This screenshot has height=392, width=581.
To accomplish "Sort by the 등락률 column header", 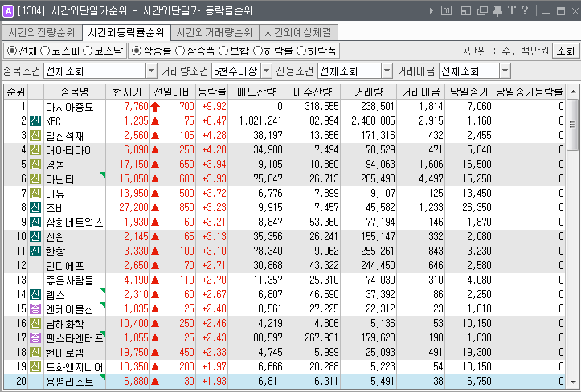I will (211, 92).
